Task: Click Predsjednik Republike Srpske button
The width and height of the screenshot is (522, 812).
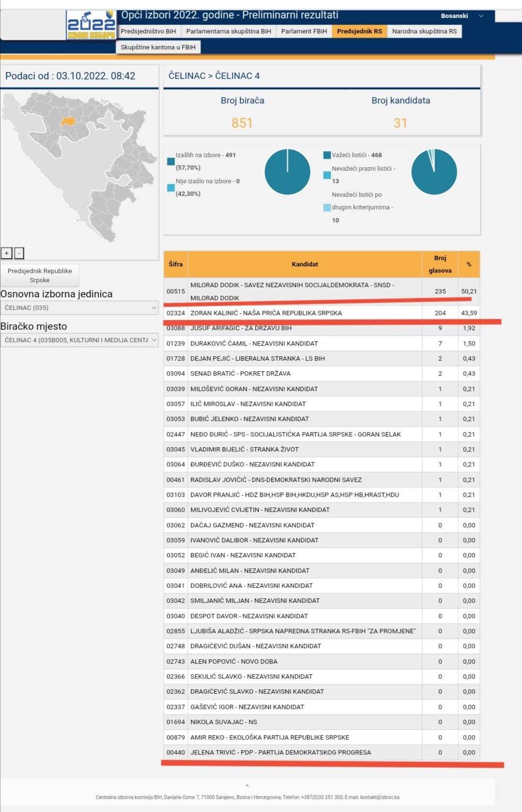Action: tap(40, 275)
